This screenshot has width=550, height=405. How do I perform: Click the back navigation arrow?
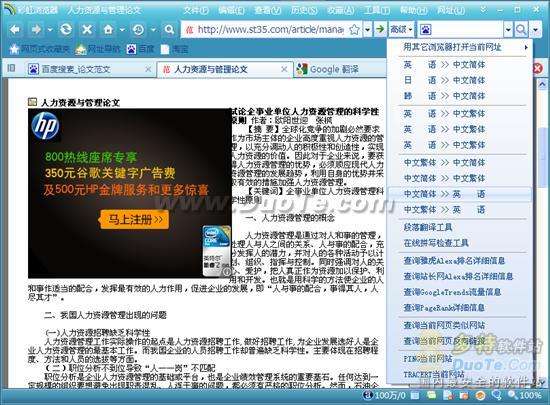(15, 30)
